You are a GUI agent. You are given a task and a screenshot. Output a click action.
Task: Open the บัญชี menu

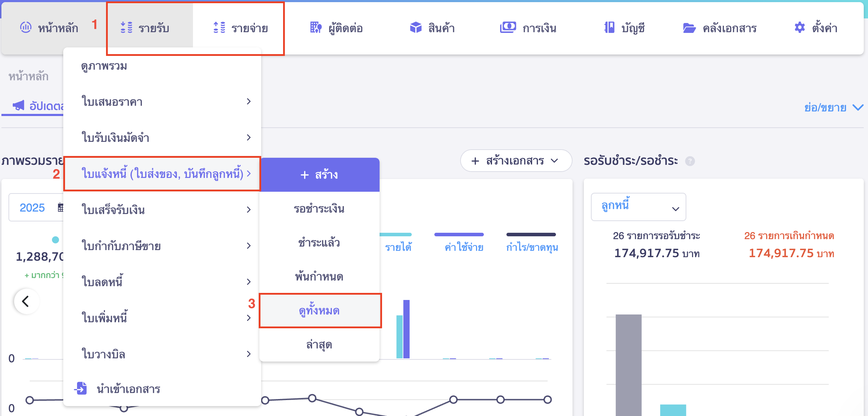click(x=624, y=28)
